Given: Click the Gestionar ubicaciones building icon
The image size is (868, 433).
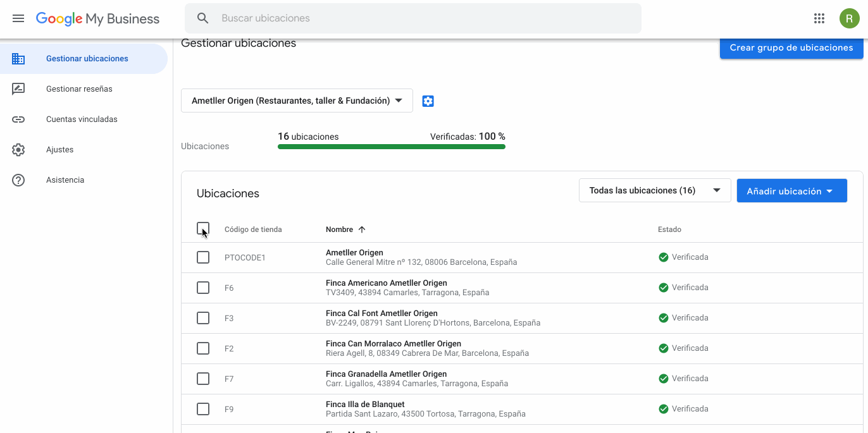Looking at the screenshot, I should tap(18, 59).
